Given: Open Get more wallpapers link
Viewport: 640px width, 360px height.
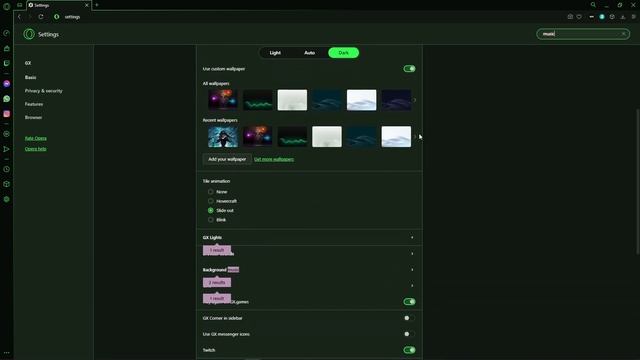Looking at the screenshot, I should click(x=274, y=159).
